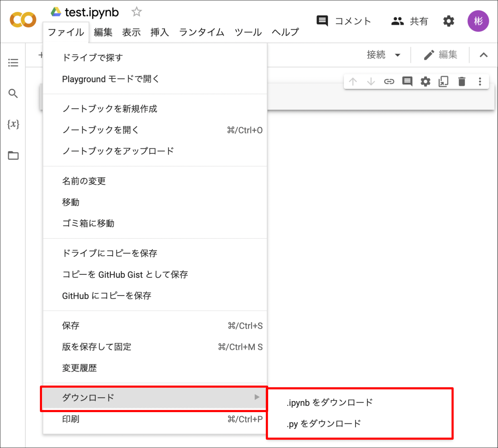Select 名前の変更 menu item
This screenshot has height=448, width=498.
(155, 181)
